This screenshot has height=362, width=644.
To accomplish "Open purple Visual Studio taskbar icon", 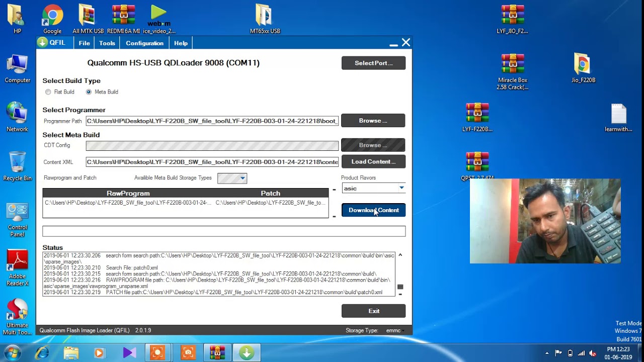I will [x=129, y=353].
